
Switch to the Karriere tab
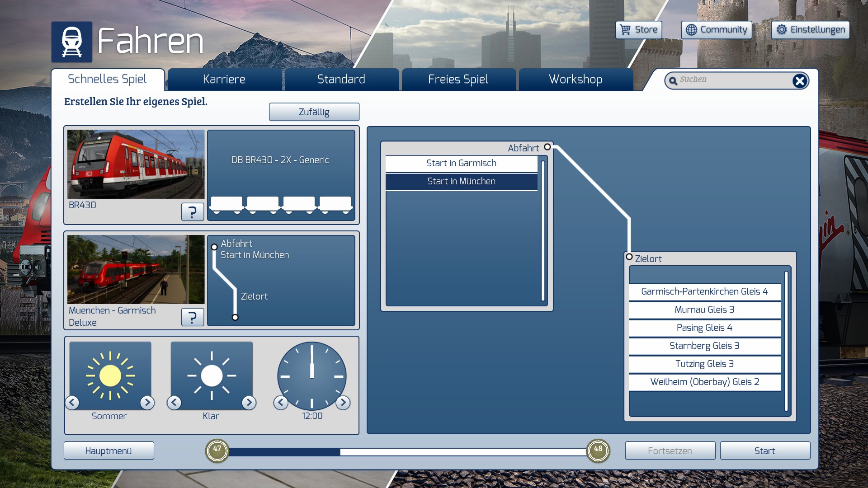pyautogui.click(x=224, y=80)
